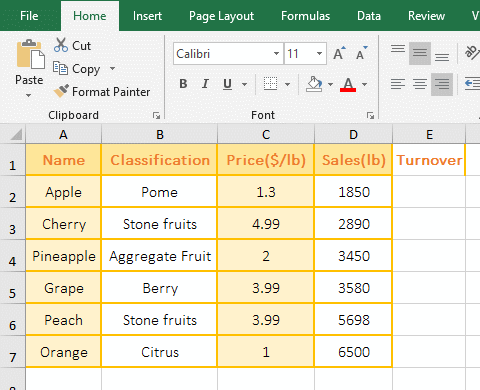Click the Cut scissors icon
The image size is (480, 390).
point(61,45)
